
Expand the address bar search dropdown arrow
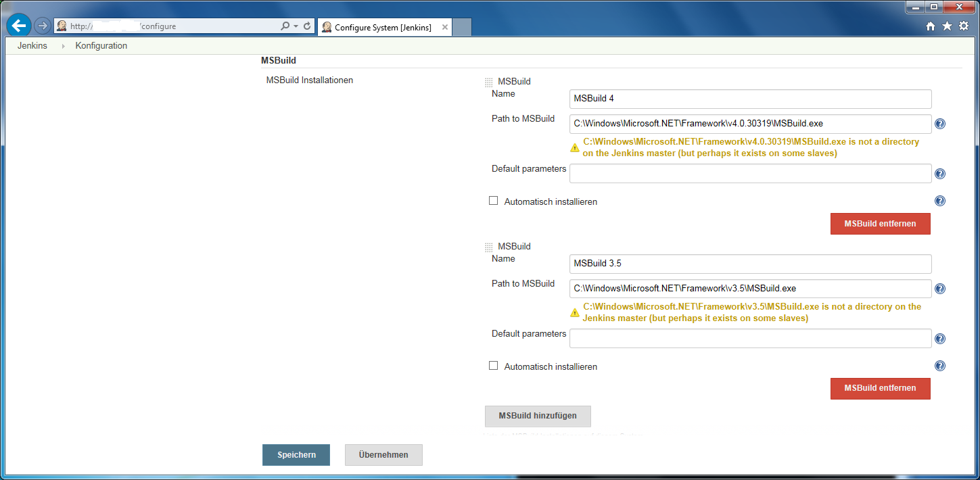[x=296, y=26]
